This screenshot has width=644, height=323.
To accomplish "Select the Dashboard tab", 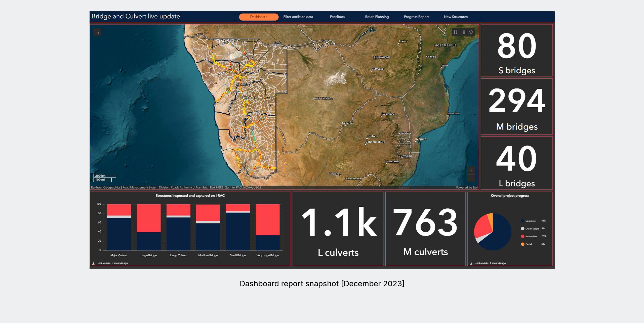I will click(259, 17).
